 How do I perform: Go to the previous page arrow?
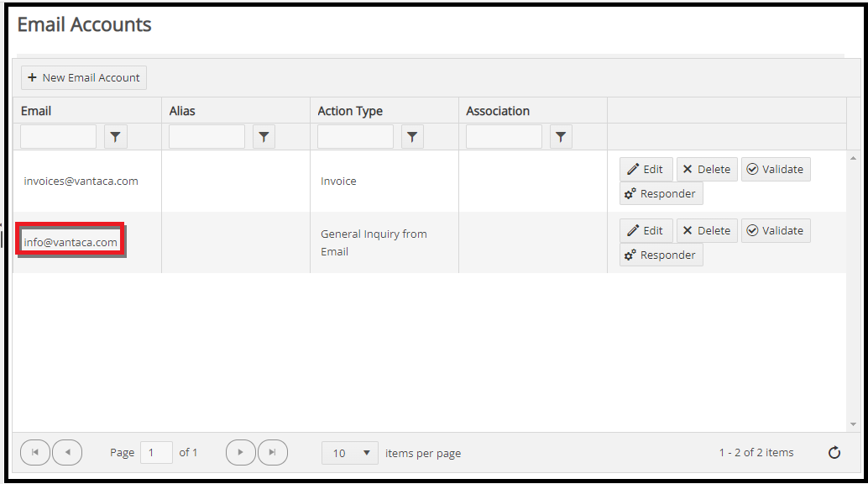click(x=67, y=452)
